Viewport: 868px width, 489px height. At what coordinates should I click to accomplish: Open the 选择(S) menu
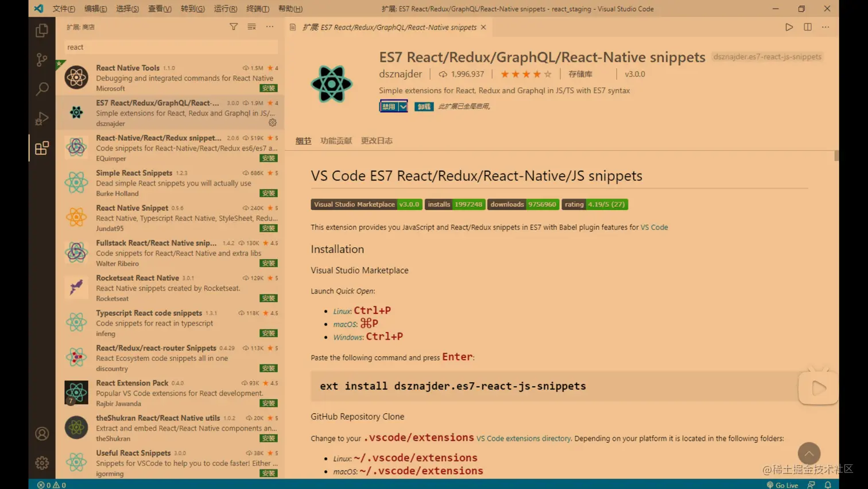[127, 9]
